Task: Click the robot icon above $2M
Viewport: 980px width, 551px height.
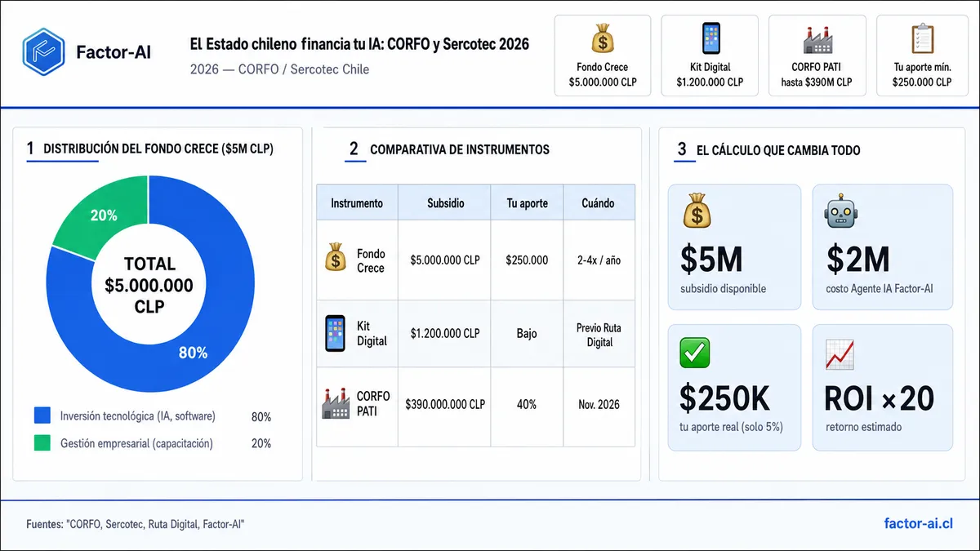Action: tap(842, 211)
